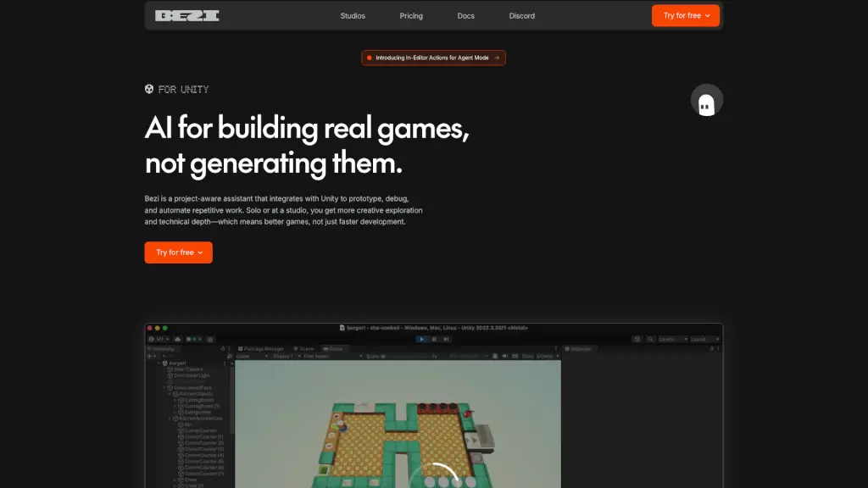Click the cloud icon in Unity toolbar
868x488 pixels.
coord(179,339)
